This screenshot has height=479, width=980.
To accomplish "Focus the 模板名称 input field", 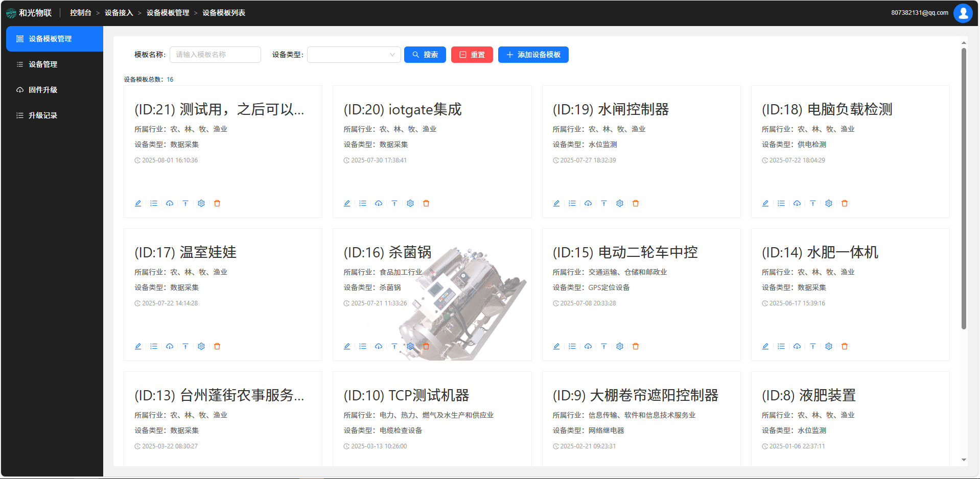I will pos(215,55).
